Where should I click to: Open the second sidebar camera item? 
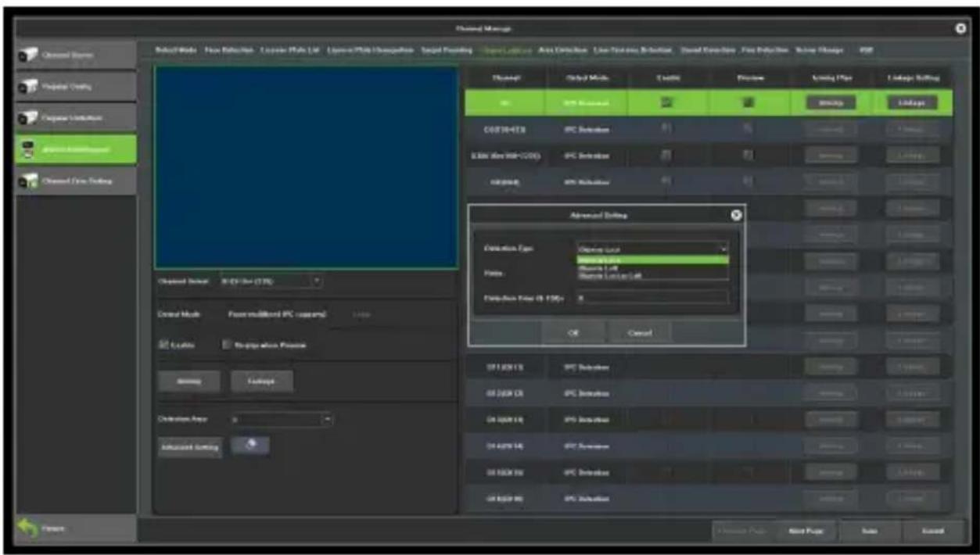click(x=77, y=87)
